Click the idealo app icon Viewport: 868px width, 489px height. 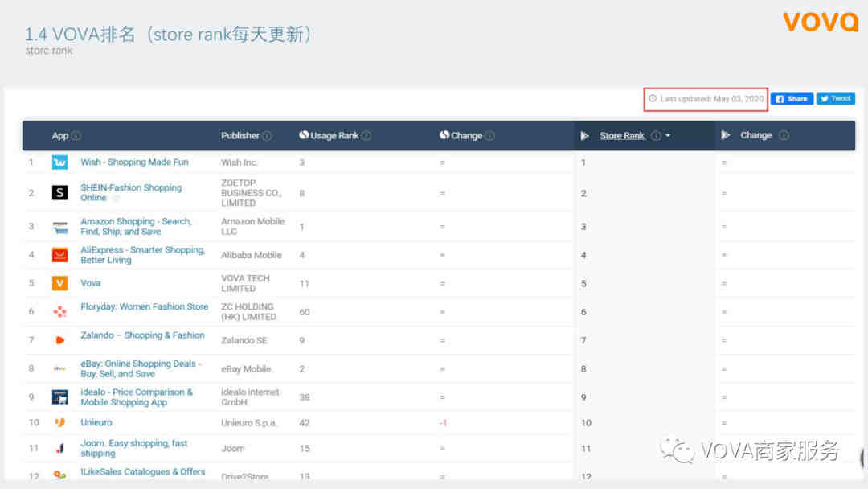(59, 397)
